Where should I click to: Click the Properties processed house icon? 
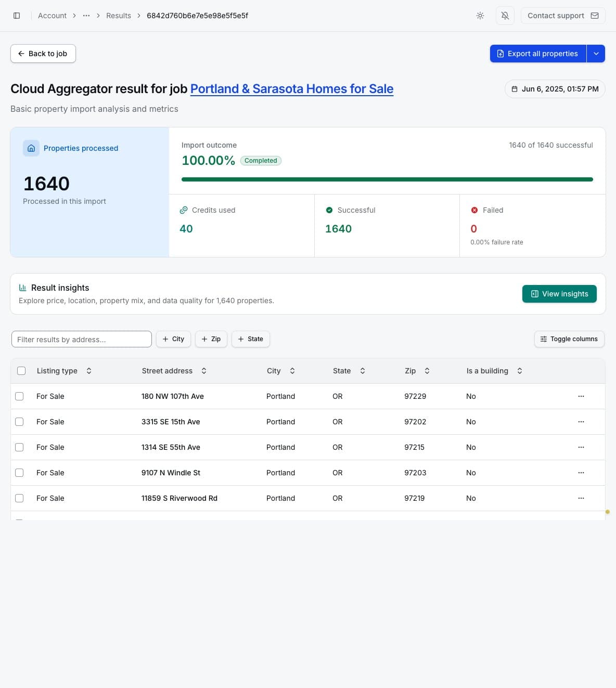31,148
